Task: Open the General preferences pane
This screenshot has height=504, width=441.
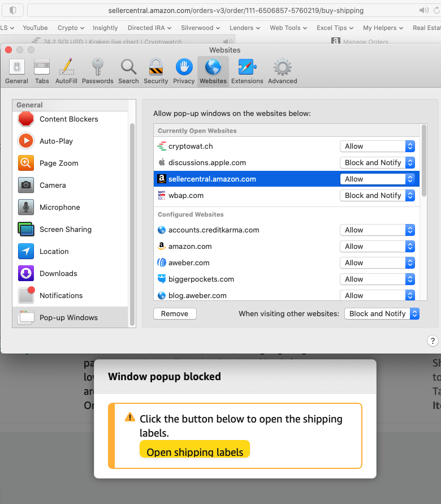Action: click(x=17, y=71)
